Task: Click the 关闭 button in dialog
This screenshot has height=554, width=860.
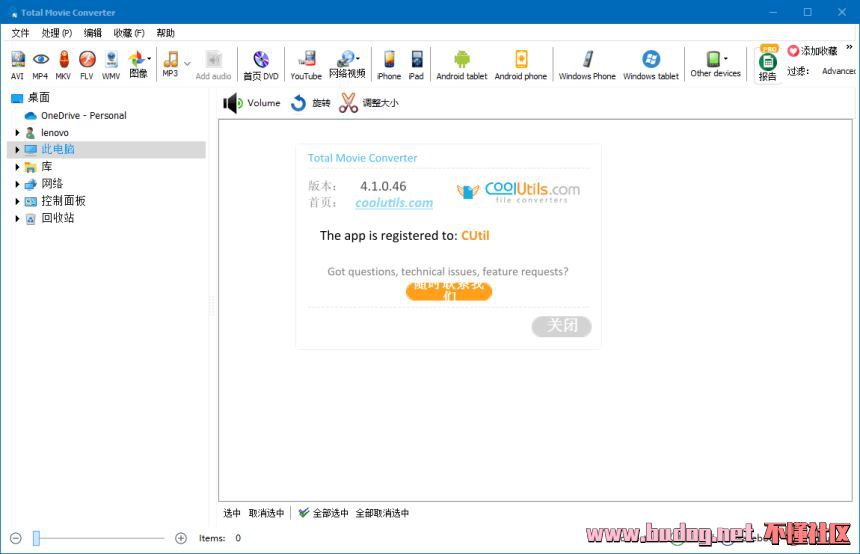Action: [561, 326]
